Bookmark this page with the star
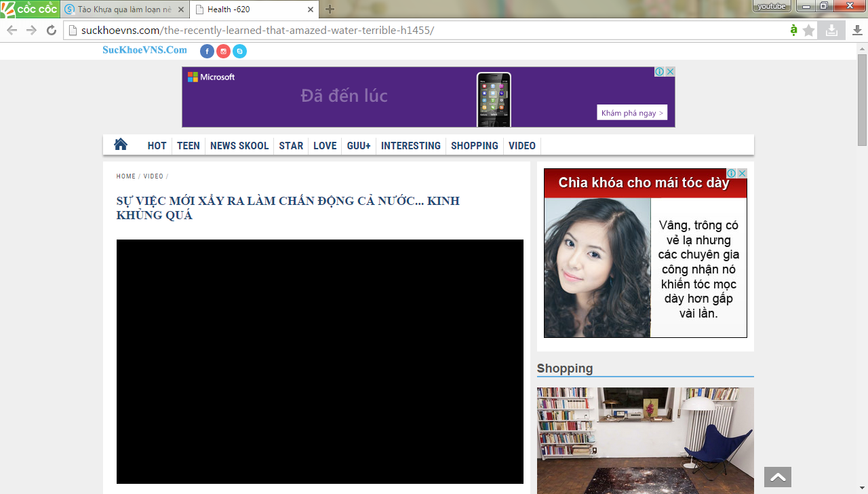 (x=808, y=31)
